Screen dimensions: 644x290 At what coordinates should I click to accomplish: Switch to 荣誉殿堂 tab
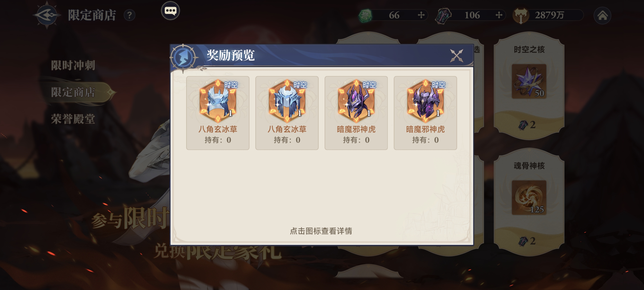(73, 119)
